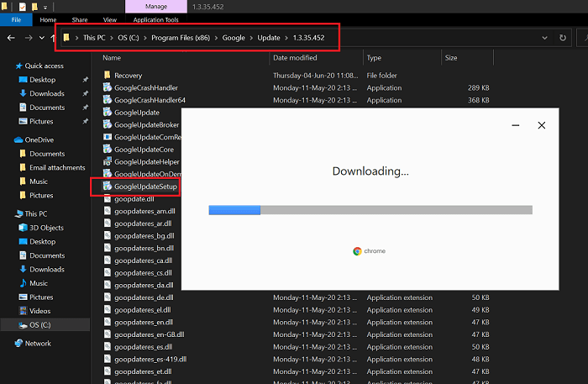Click the Chrome download progress bar
Image resolution: width=588 pixels, height=384 pixels.
(370, 210)
